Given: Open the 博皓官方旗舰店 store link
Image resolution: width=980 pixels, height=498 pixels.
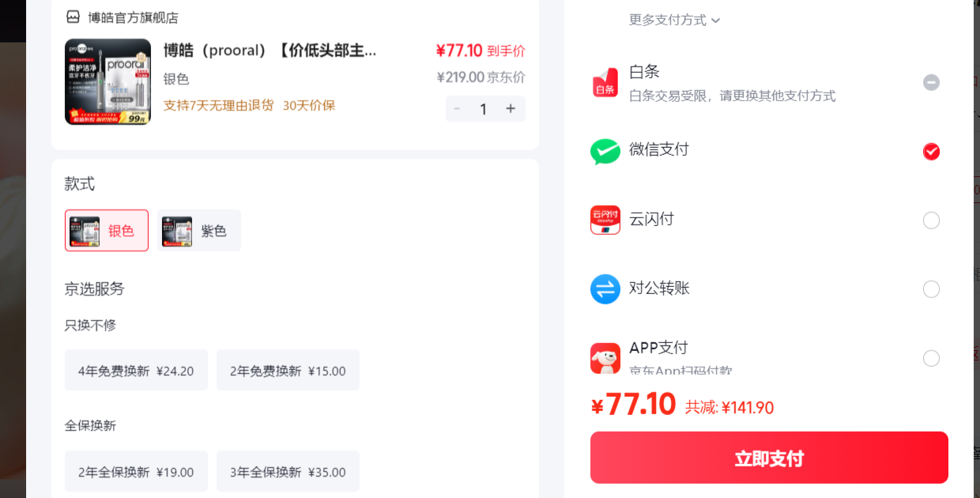Looking at the screenshot, I should pyautogui.click(x=133, y=17).
